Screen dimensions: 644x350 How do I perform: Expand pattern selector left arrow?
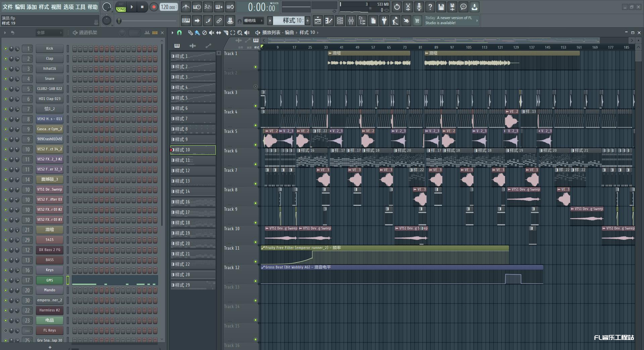270,21
